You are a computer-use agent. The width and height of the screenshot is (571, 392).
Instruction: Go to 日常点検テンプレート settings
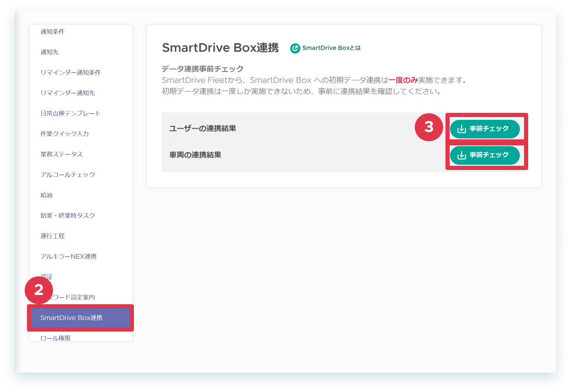click(x=70, y=113)
